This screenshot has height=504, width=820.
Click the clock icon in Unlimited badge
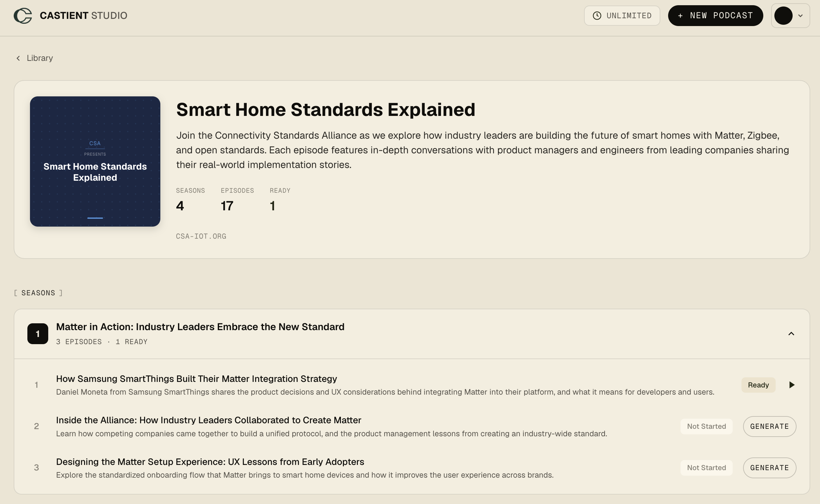coord(597,16)
